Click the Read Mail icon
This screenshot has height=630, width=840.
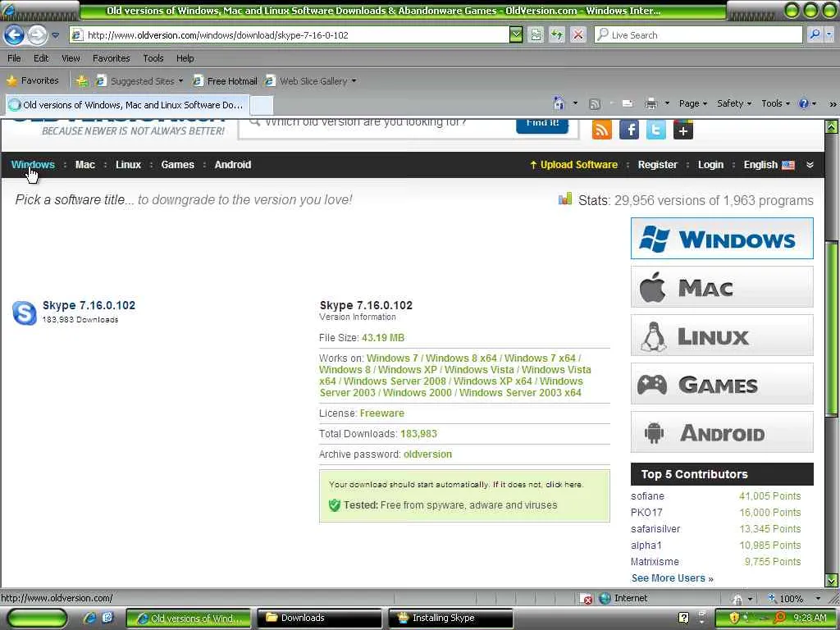(628, 104)
